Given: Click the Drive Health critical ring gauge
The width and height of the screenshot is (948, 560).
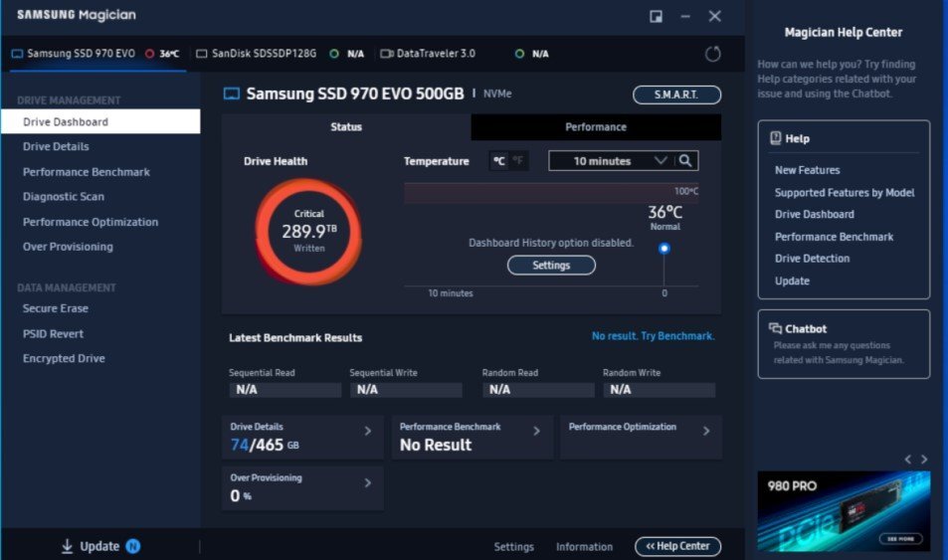Looking at the screenshot, I should (x=308, y=231).
